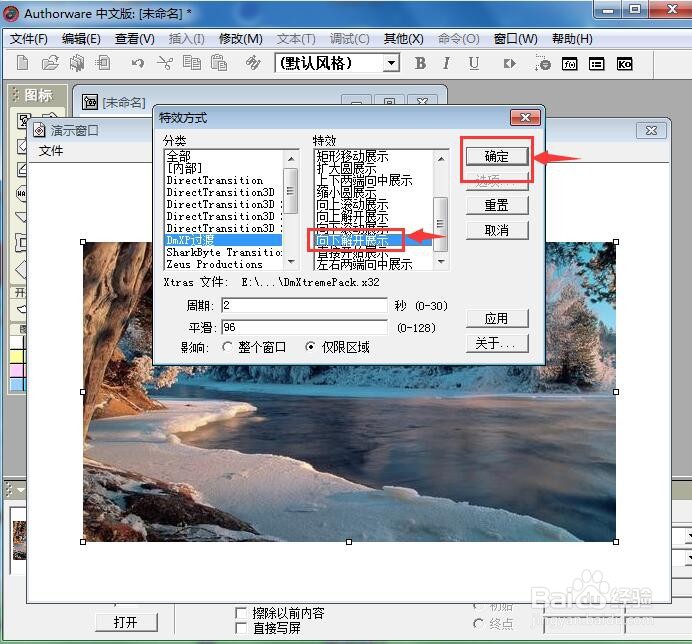
Task: Click the Save All toolbar icon
Action: pyautogui.click(x=77, y=63)
